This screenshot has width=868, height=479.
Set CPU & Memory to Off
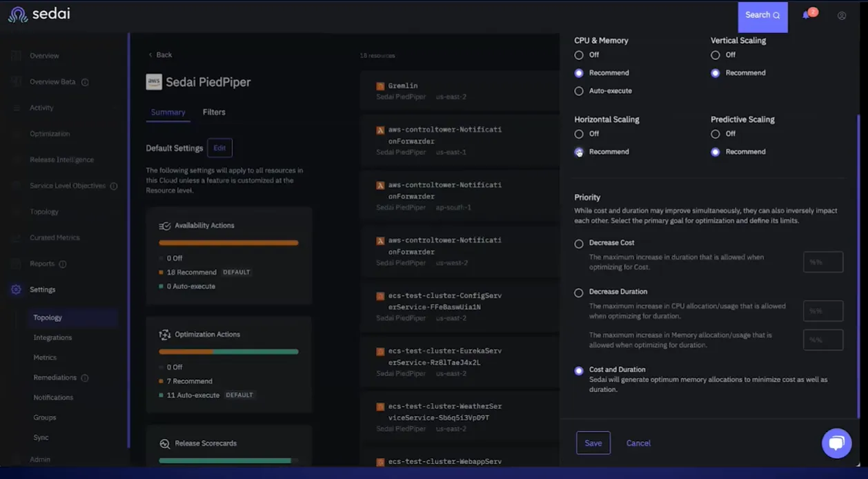(579, 55)
